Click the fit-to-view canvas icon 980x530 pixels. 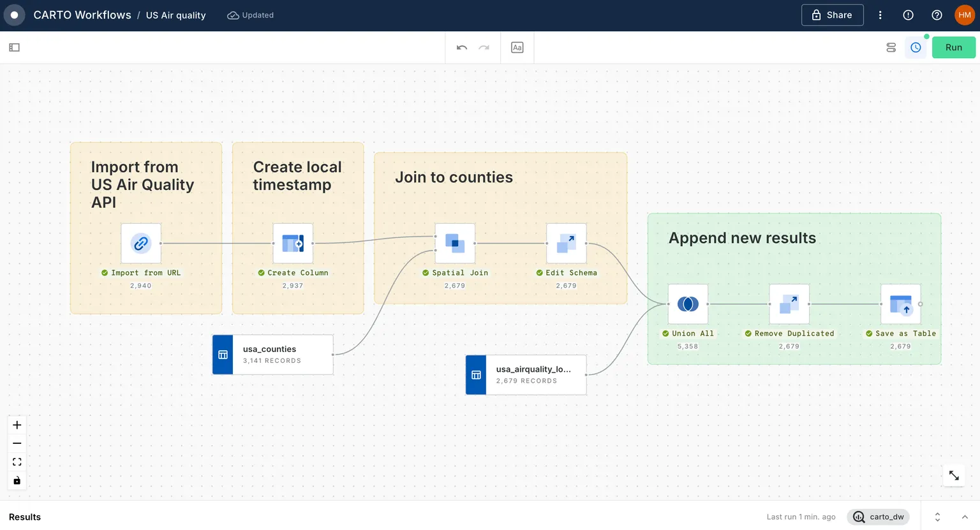click(x=17, y=461)
